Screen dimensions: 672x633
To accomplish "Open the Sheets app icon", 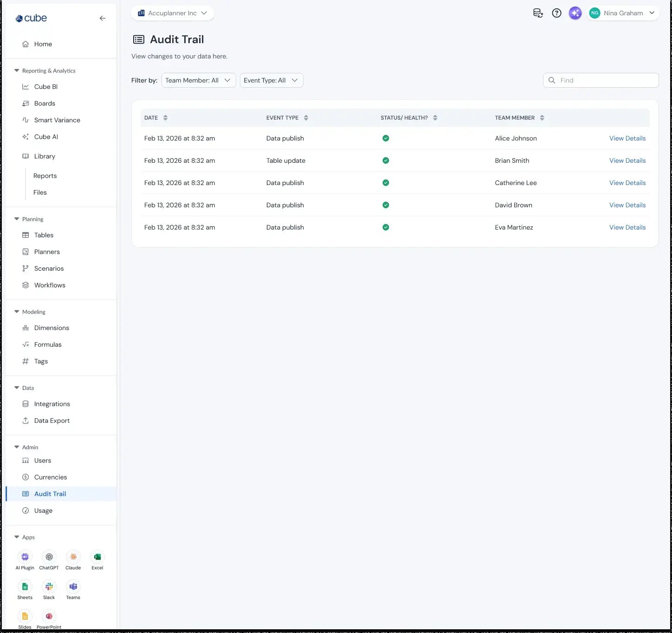I will click(x=25, y=586).
